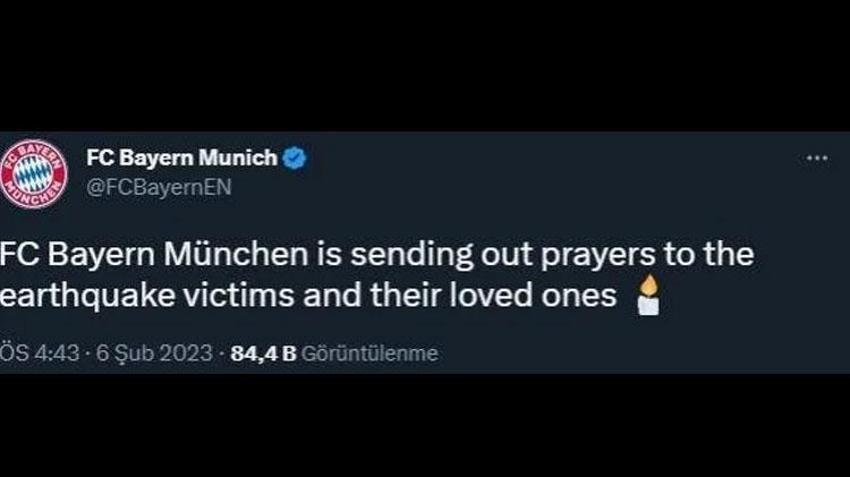Visit the @FCBayernEN handle link
The image size is (850, 477).
point(159,187)
